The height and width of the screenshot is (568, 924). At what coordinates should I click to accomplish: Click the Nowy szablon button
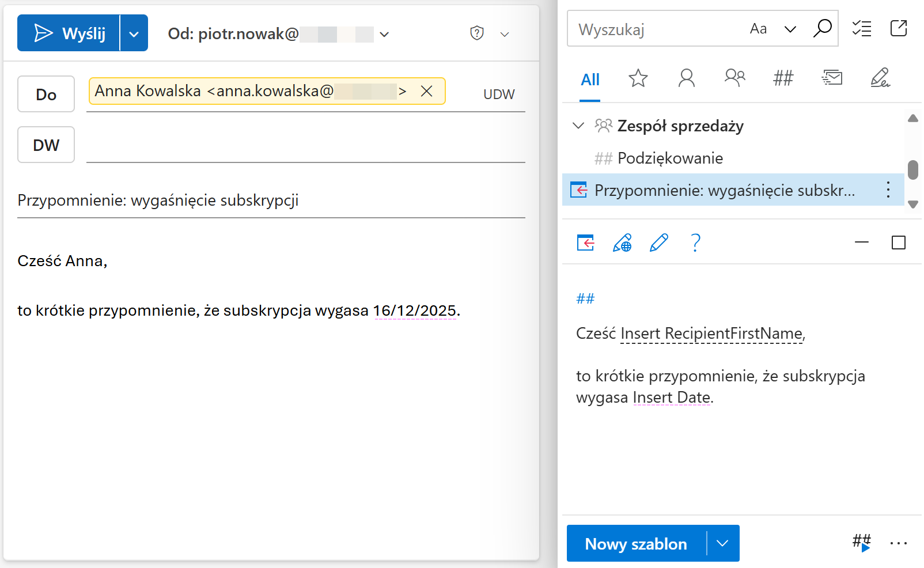tap(635, 543)
